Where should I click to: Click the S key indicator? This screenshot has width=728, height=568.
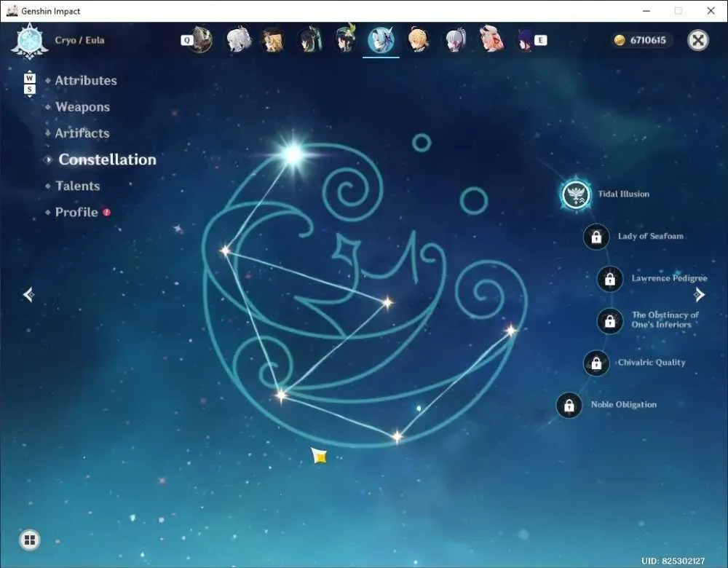pyautogui.click(x=30, y=89)
